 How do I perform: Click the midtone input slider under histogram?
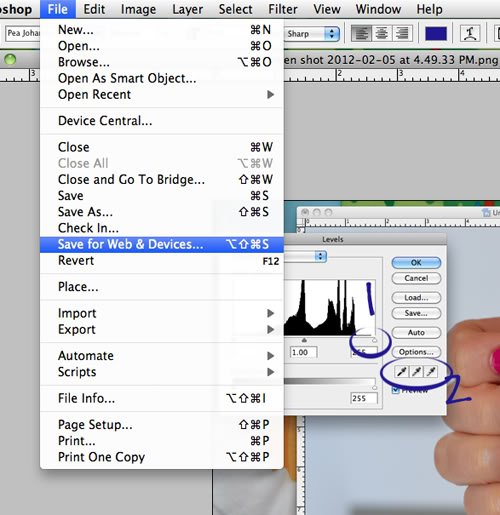[x=304, y=340]
